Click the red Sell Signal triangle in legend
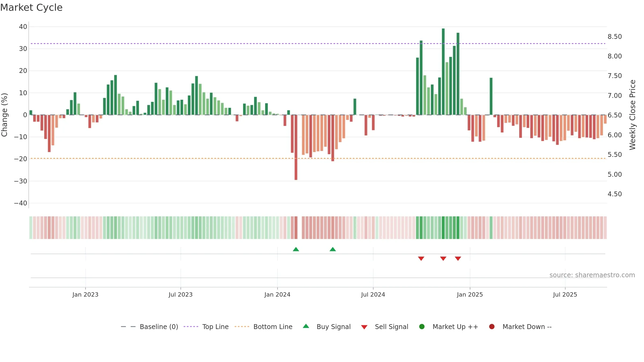This screenshot has height=362, width=644. [x=364, y=327]
